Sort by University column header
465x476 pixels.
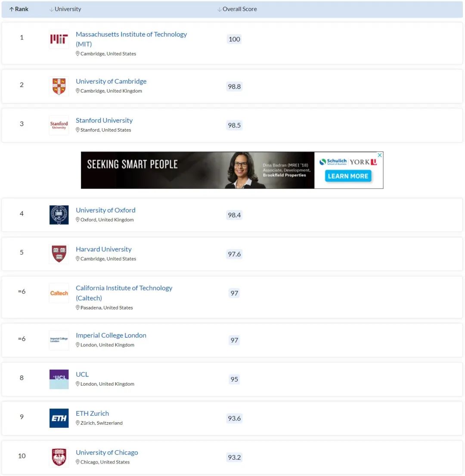[x=65, y=9]
